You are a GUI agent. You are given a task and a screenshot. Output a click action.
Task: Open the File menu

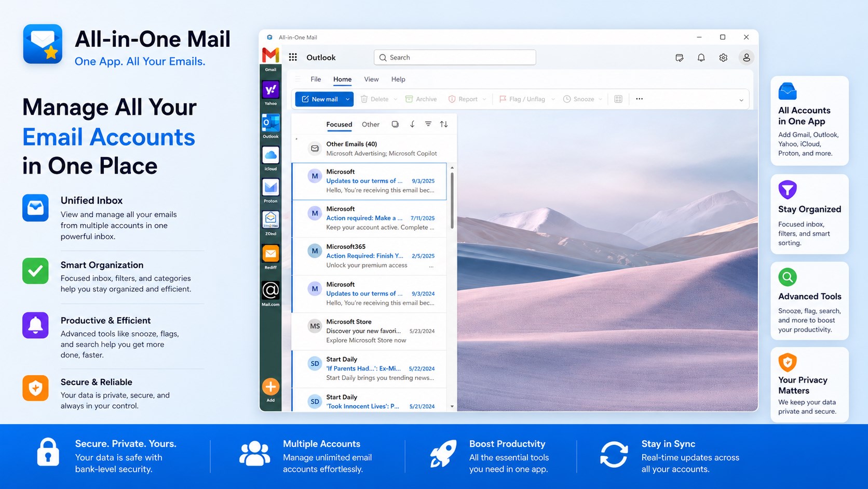[x=316, y=79]
